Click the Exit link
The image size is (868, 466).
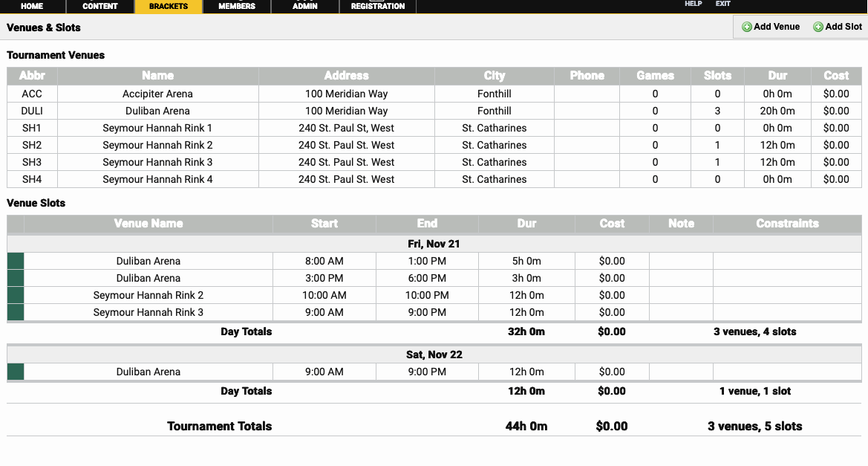(723, 4)
